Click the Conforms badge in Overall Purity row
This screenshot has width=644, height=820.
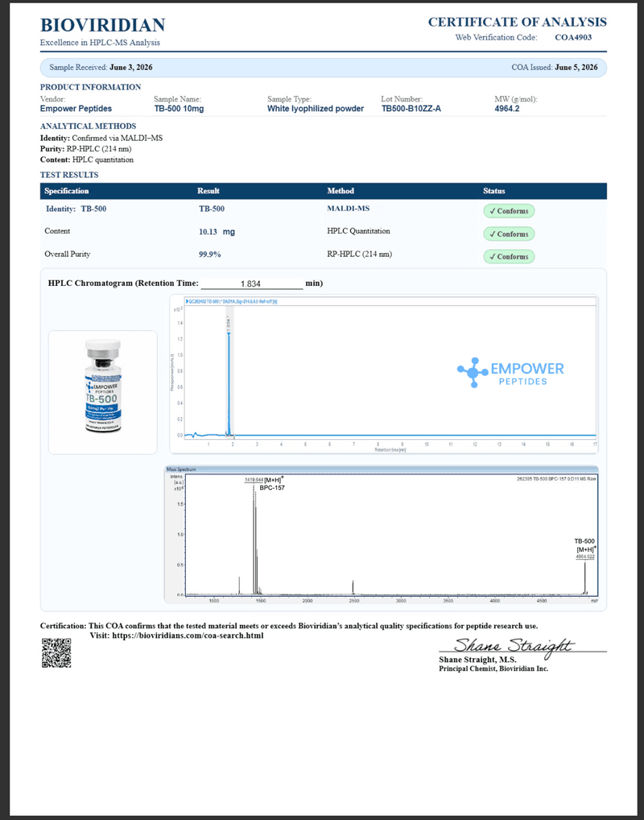[509, 257]
